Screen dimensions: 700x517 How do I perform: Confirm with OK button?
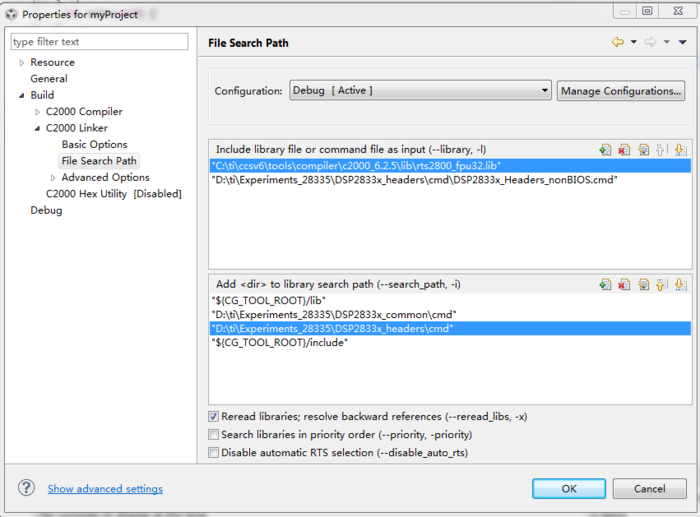(x=569, y=488)
